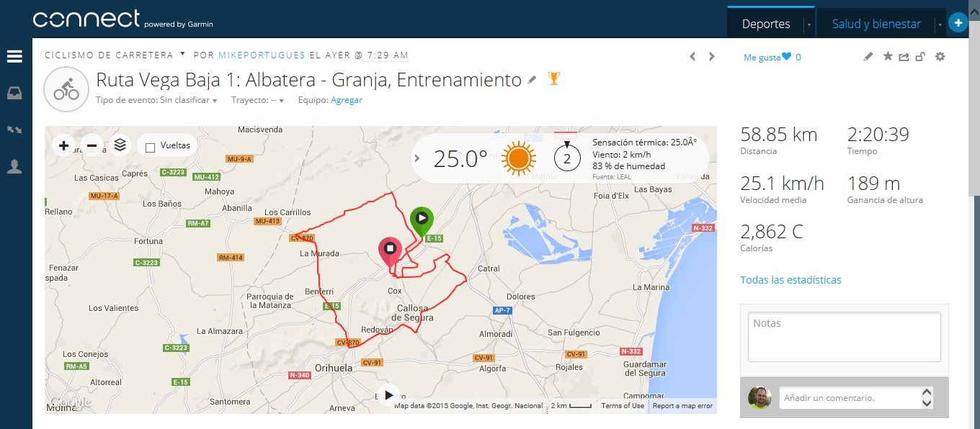Play route animation at map bottom
The image size is (980, 429).
coord(388,394)
